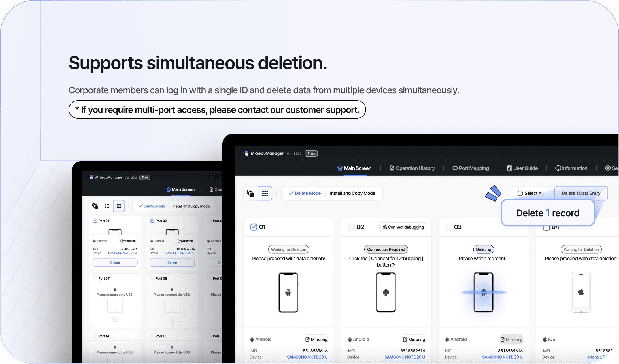Switch to Install and Copy Mode
The height and width of the screenshot is (364, 619).
coord(352,193)
